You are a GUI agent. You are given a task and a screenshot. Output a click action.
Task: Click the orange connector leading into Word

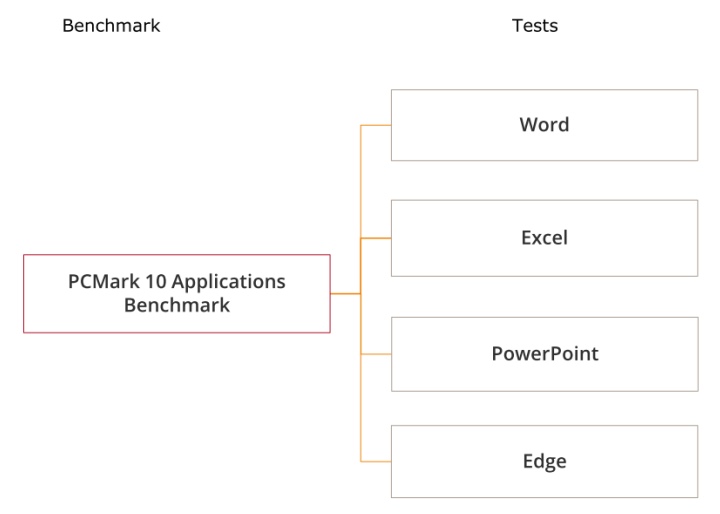pos(375,125)
